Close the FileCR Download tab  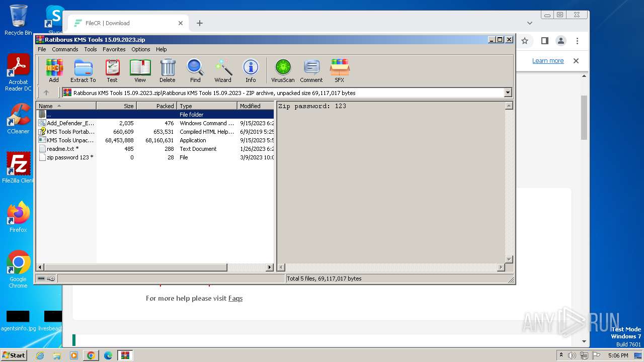pos(181,23)
